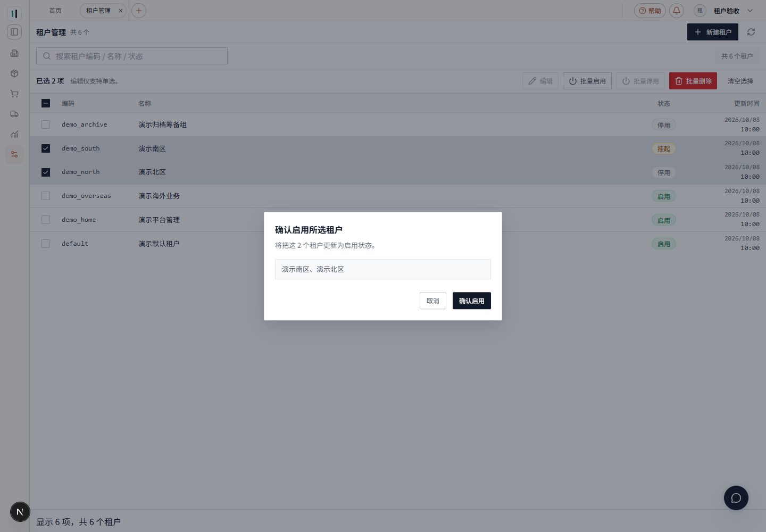Uncheck the demo_south row checkbox
Image resolution: width=766 pixels, height=532 pixels.
(46, 148)
